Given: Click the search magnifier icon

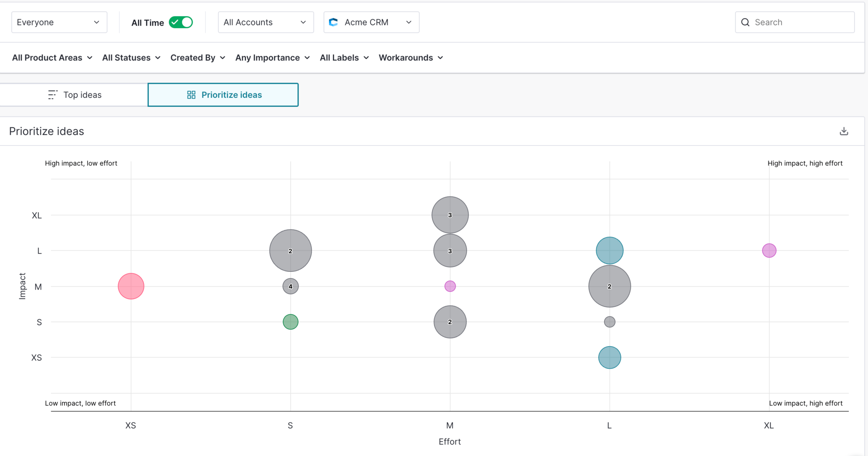Looking at the screenshot, I should pyautogui.click(x=745, y=22).
